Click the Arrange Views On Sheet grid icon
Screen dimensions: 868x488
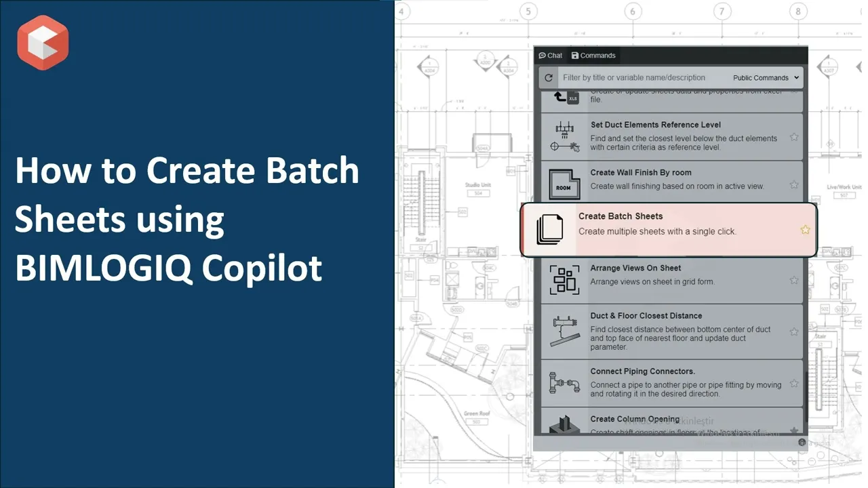tap(564, 280)
